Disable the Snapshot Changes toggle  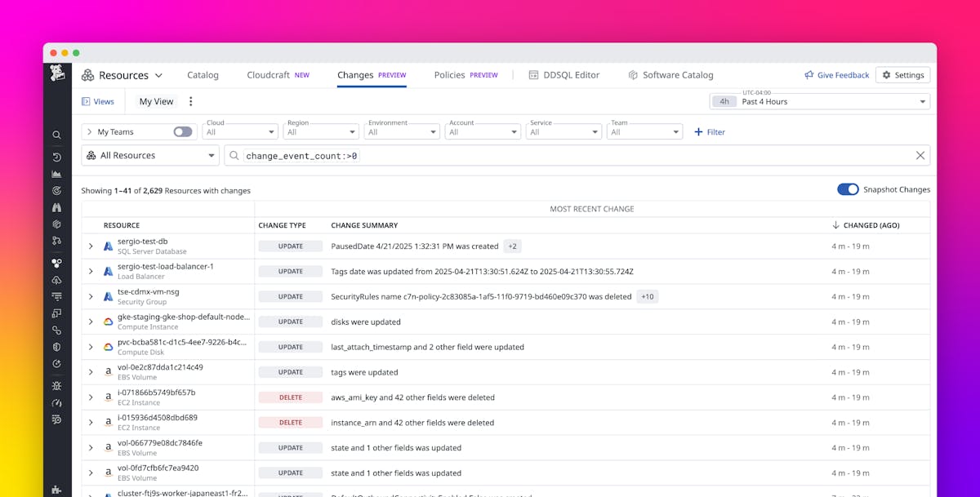tap(848, 189)
